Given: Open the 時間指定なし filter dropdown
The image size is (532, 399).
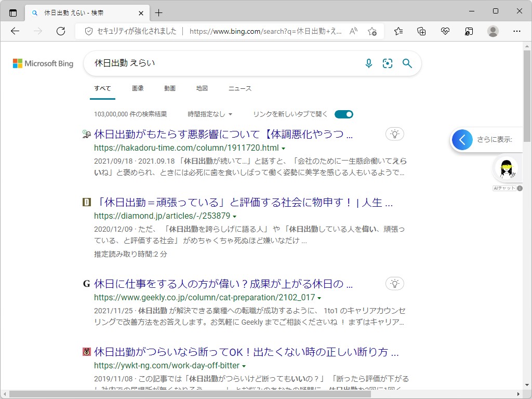Looking at the screenshot, I should 210,114.
